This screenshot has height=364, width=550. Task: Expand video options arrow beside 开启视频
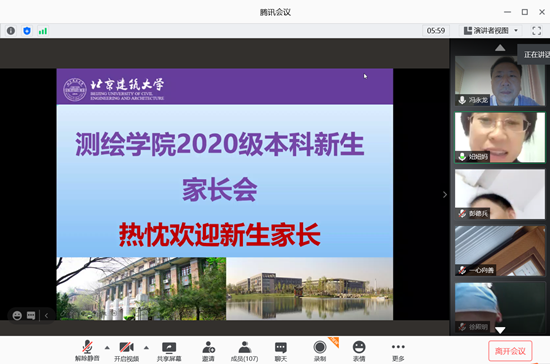pyautogui.click(x=146, y=348)
